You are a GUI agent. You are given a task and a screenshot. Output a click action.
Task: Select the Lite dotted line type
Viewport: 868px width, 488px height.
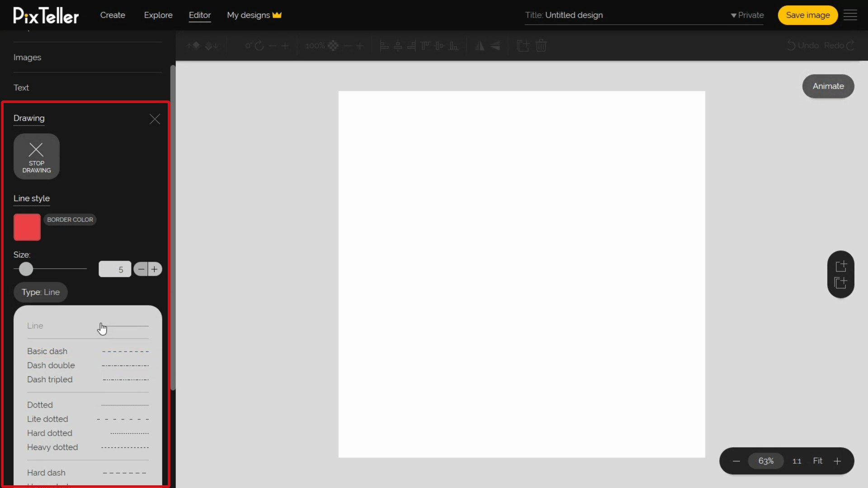tap(88, 419)
